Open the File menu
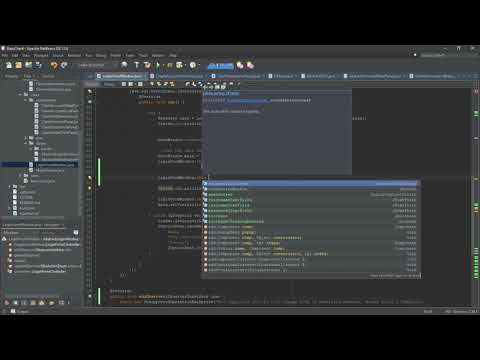The width and height of the screenshot is (480, 360). [5, 55]
